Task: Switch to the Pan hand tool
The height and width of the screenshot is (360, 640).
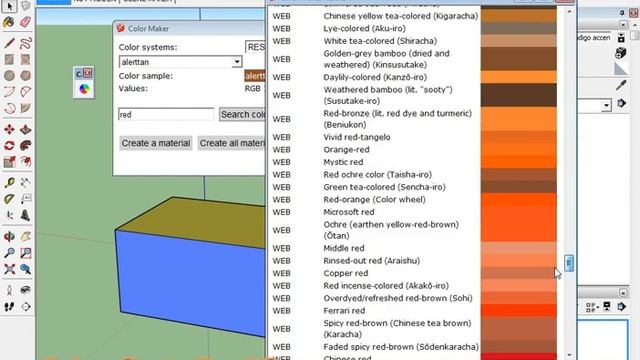Action: tap(25, 236)
